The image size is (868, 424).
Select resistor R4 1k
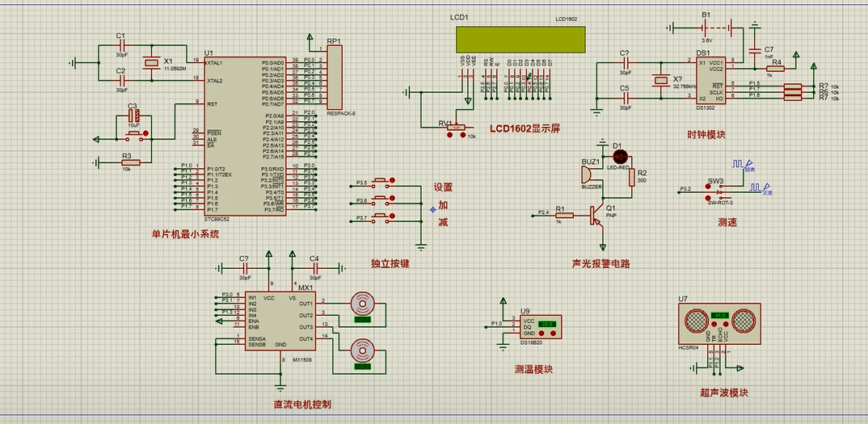776,69
